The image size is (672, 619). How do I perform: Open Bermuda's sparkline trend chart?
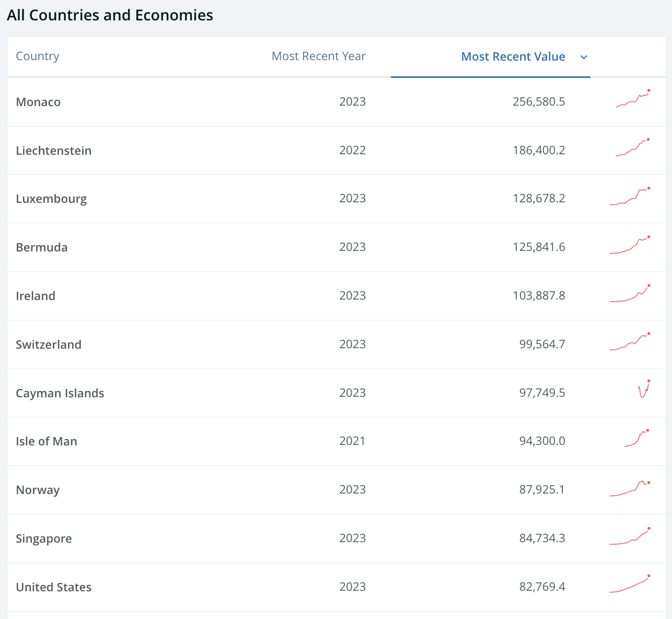click(x=630, y=244)
